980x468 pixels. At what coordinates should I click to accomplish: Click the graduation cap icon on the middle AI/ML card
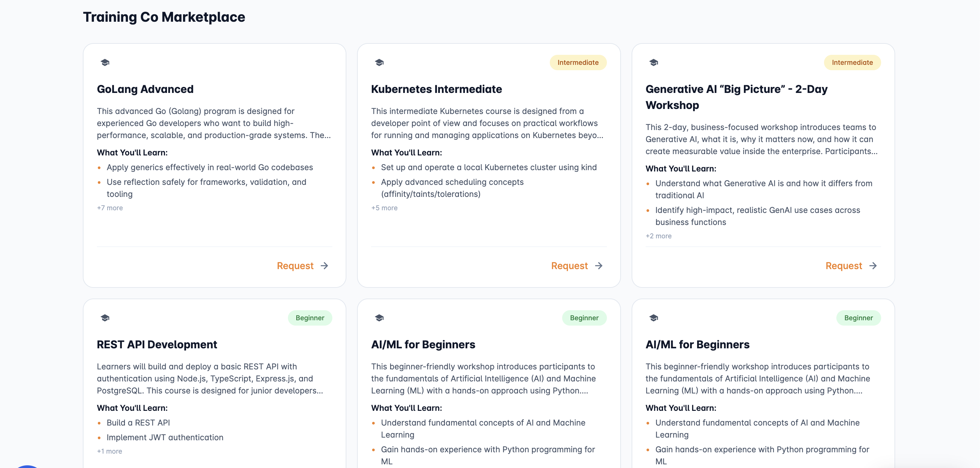[x=379, y=318]
